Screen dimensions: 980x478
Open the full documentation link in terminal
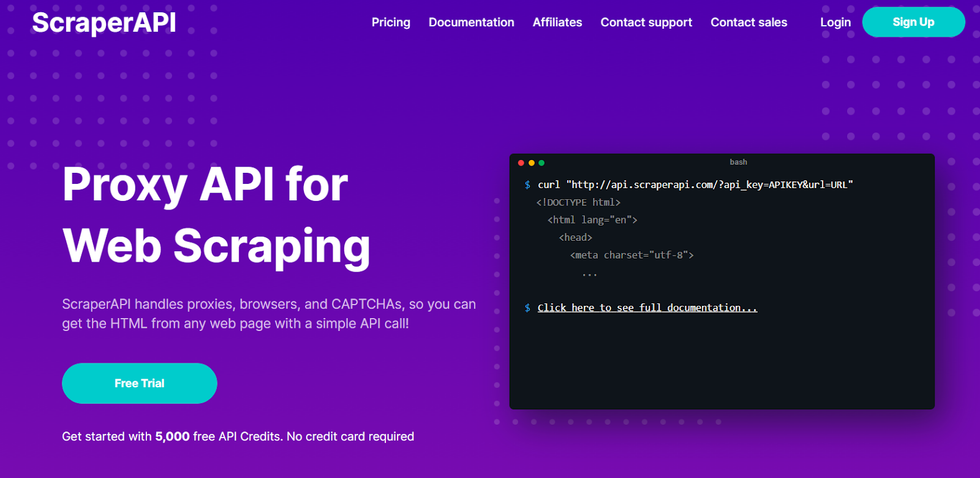pyautogui.click(x=647, y=308)
